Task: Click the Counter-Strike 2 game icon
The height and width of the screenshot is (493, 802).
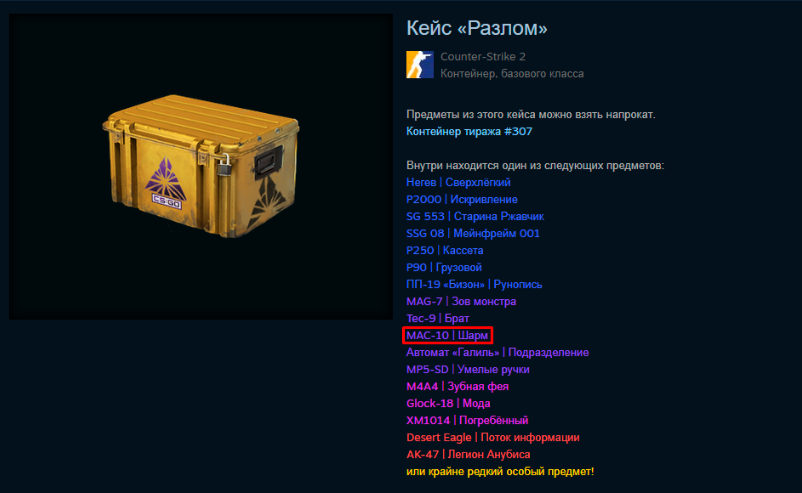Action: coord(420,64)
